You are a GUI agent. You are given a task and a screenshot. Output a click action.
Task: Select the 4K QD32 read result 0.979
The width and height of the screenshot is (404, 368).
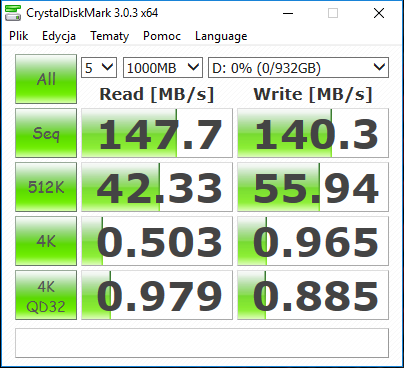[x=157, y=295]
